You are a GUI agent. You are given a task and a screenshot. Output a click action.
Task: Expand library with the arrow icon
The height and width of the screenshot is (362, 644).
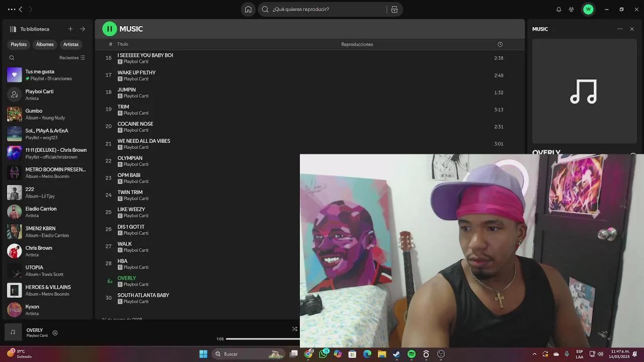[83, 29]
